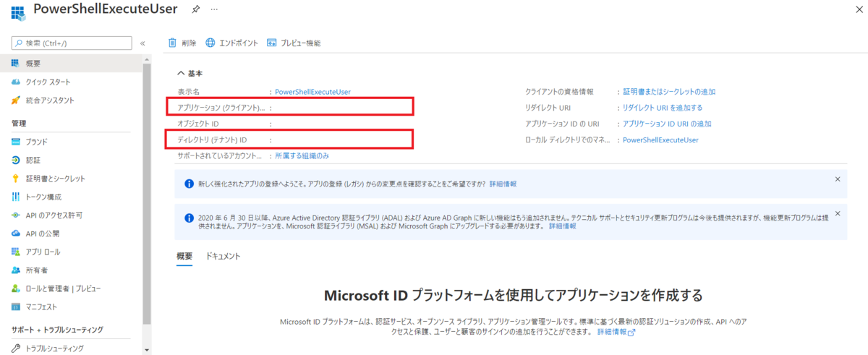Open 詳細情報 link in the ADAL banner

click(x=563, y=226)
